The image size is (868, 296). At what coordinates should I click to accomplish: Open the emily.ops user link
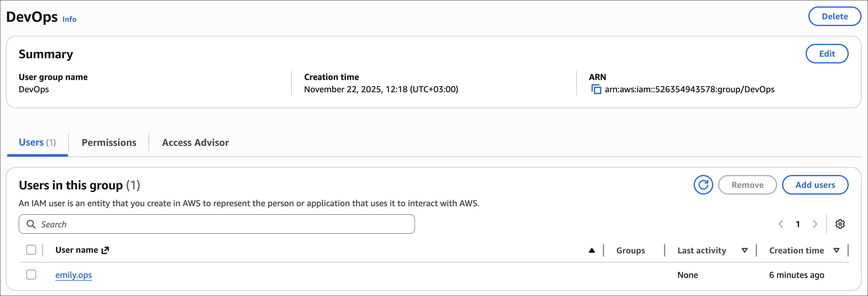73,275
